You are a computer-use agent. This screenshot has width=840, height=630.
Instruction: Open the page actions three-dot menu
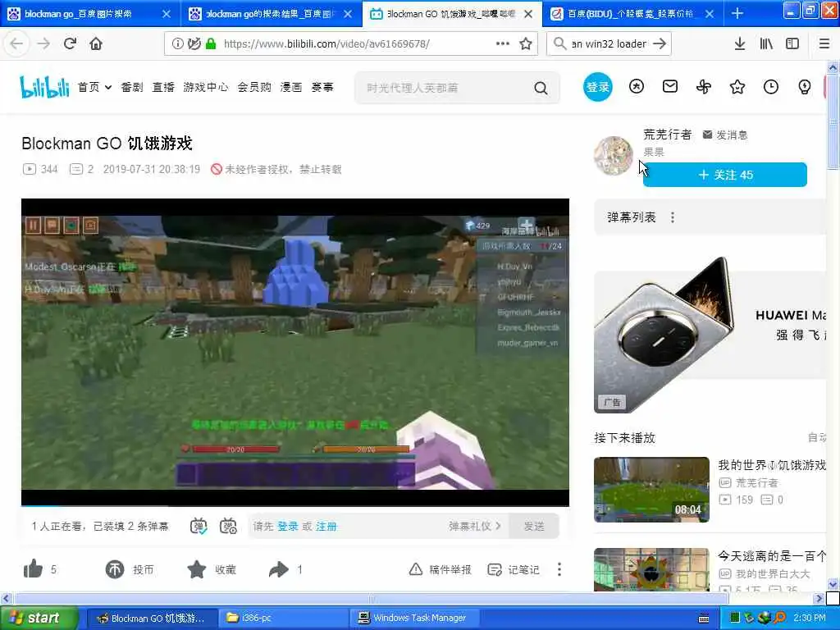[503, 43]
